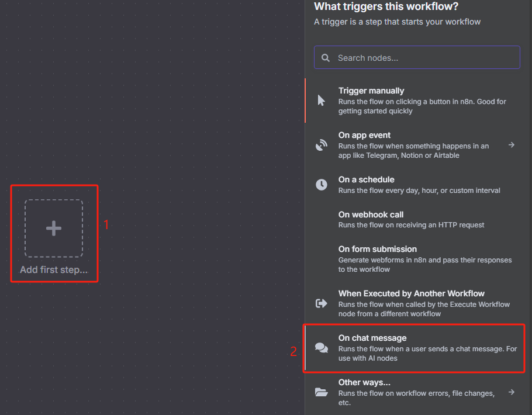The image size is (532, 415).
Task: Click the On app event satellite icon
Action: click(x=322, y=145)
